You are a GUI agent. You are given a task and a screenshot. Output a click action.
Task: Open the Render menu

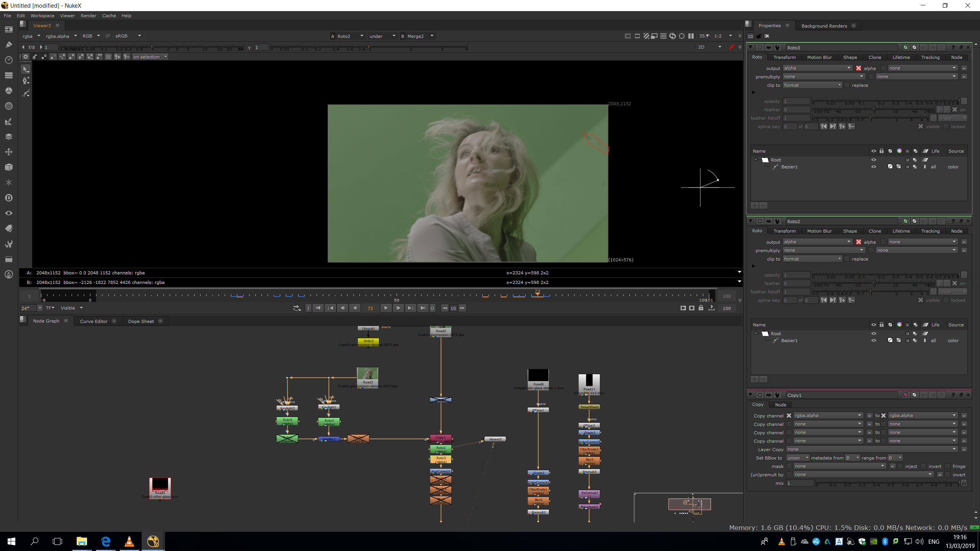click(x=88, y=16)
